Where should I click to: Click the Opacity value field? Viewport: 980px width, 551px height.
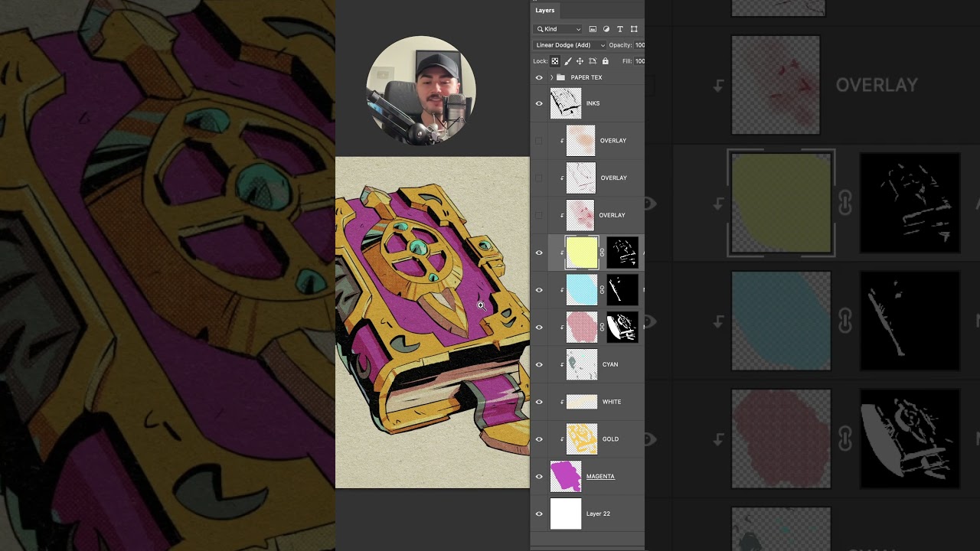click(639, 45)
